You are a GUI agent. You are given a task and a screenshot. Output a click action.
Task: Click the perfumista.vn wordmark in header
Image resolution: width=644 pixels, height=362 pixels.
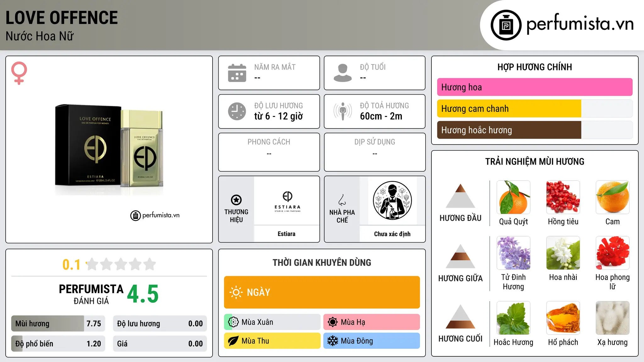580,24
